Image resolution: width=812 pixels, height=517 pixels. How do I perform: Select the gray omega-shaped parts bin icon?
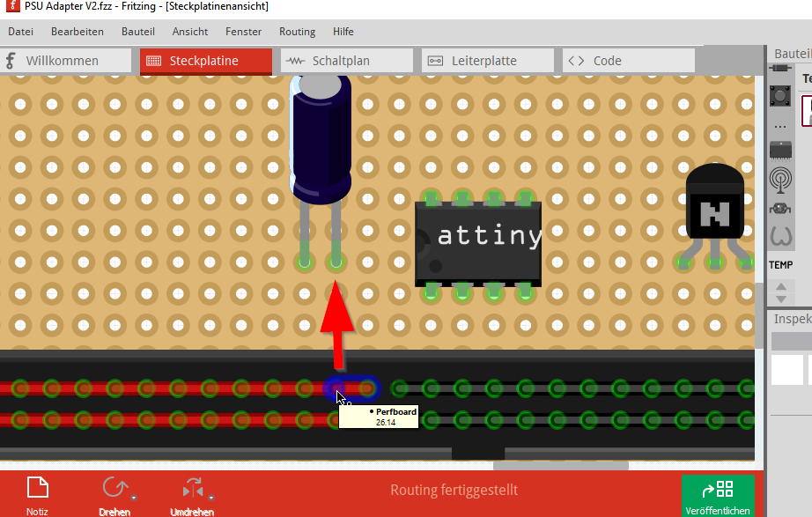click(780, 236)
